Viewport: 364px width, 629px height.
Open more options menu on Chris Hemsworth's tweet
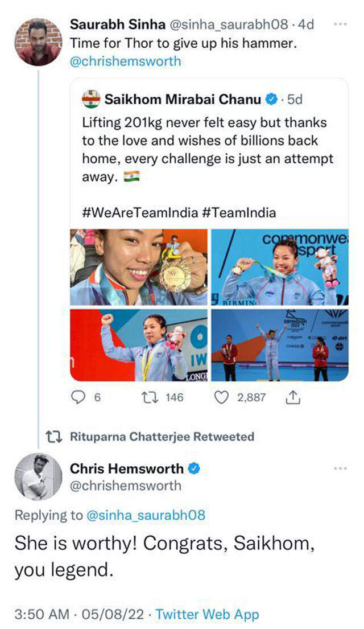pos(340,468)
